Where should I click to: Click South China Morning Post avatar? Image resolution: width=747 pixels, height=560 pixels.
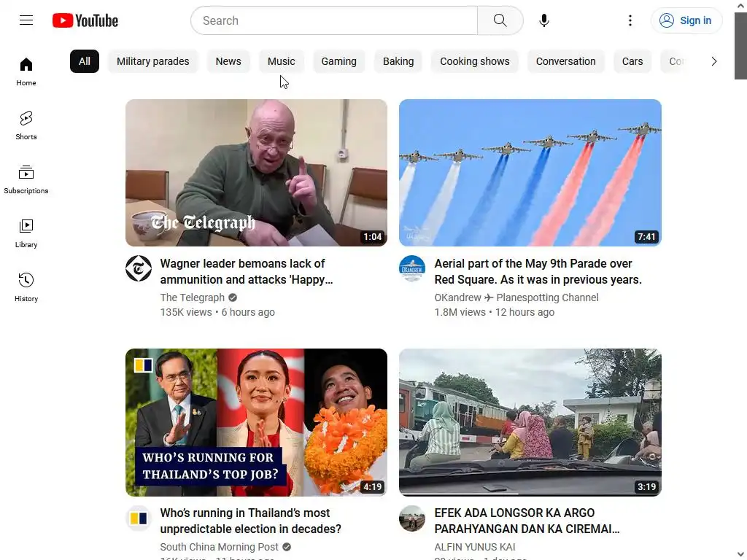click(139, 518)
